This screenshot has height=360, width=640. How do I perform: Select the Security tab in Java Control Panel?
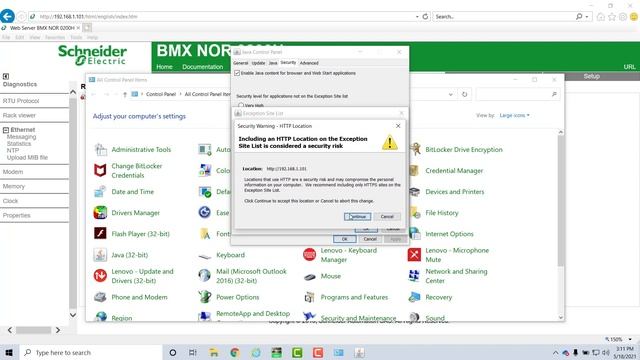(x=288, y=62)
